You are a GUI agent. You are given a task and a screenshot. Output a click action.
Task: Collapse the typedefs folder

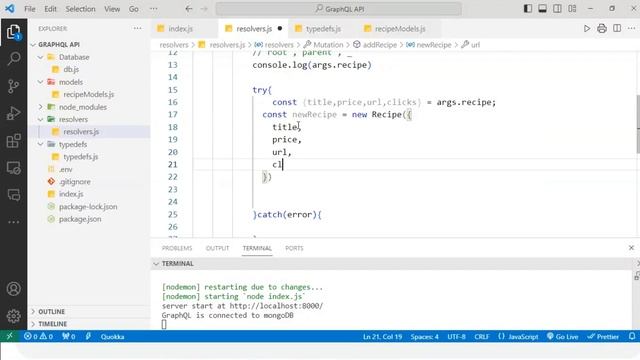pyautogui.click(x=73, y=144)
